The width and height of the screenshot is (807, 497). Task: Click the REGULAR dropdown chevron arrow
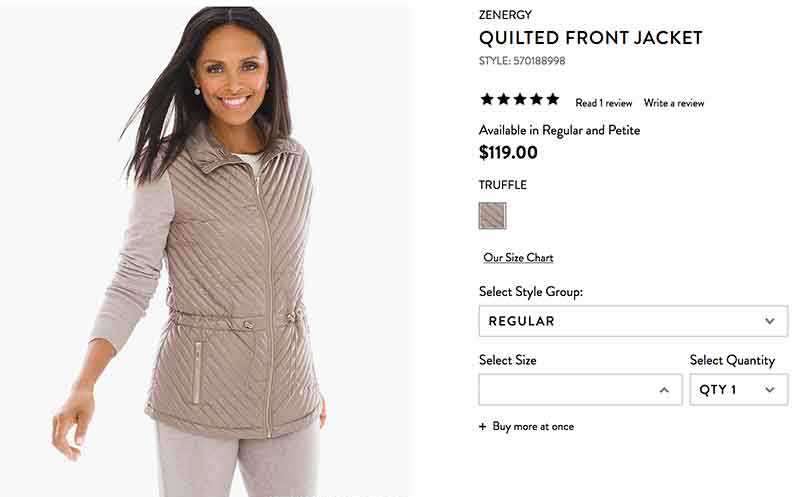(x=769, y=321)
